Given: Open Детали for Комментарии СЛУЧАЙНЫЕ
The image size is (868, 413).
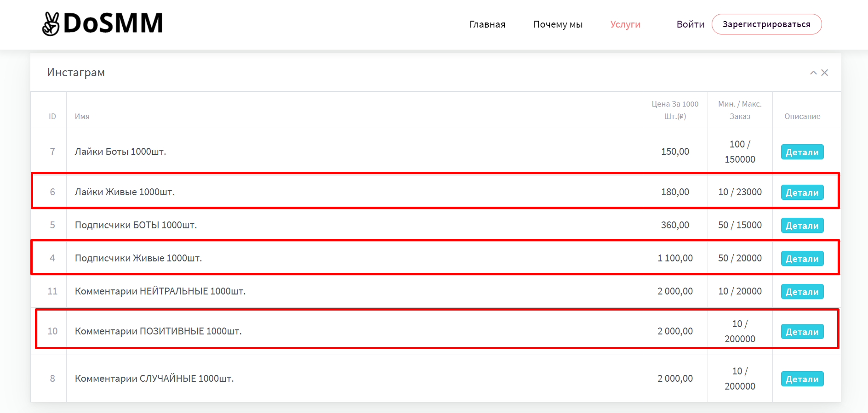Looking at the screenshot, I should click(x=802, y=379).
